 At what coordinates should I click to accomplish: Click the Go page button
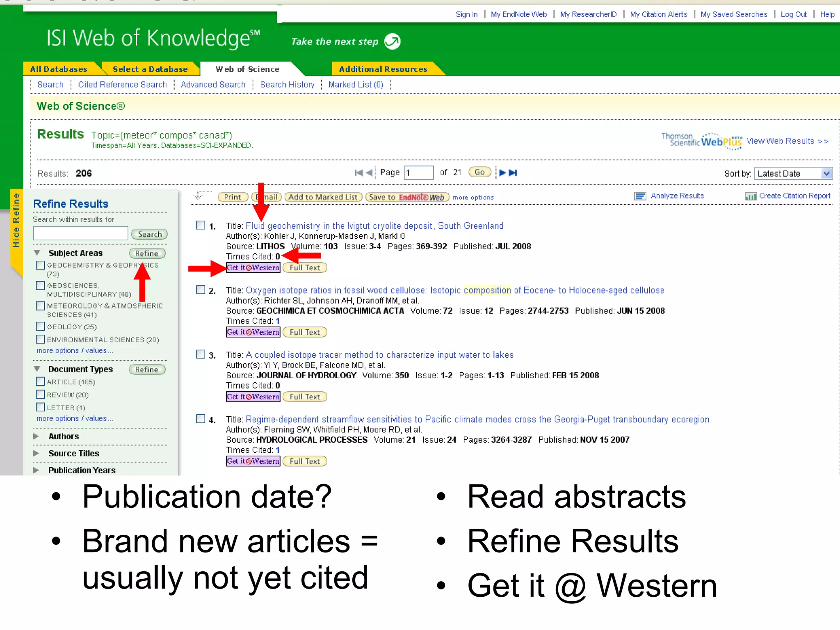pos(479,172)
